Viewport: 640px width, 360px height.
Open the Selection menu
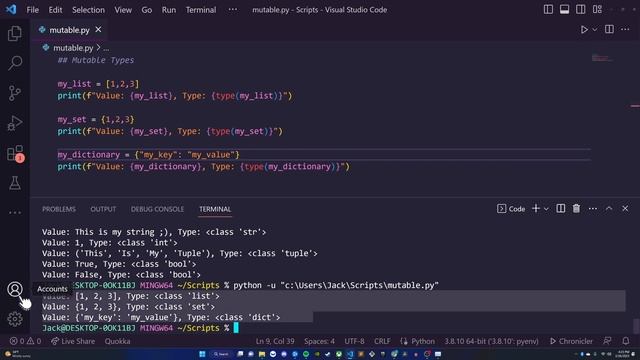tap(88, 10)
